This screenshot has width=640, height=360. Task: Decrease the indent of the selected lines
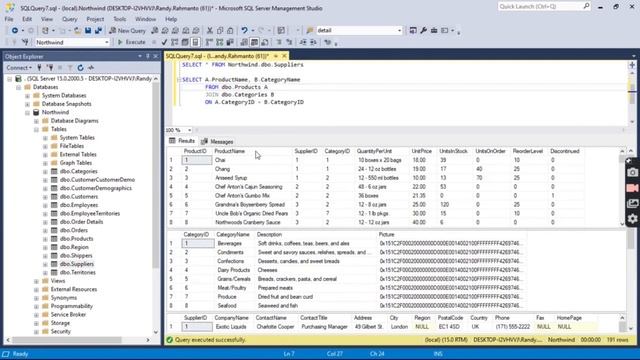click(303, 42)
